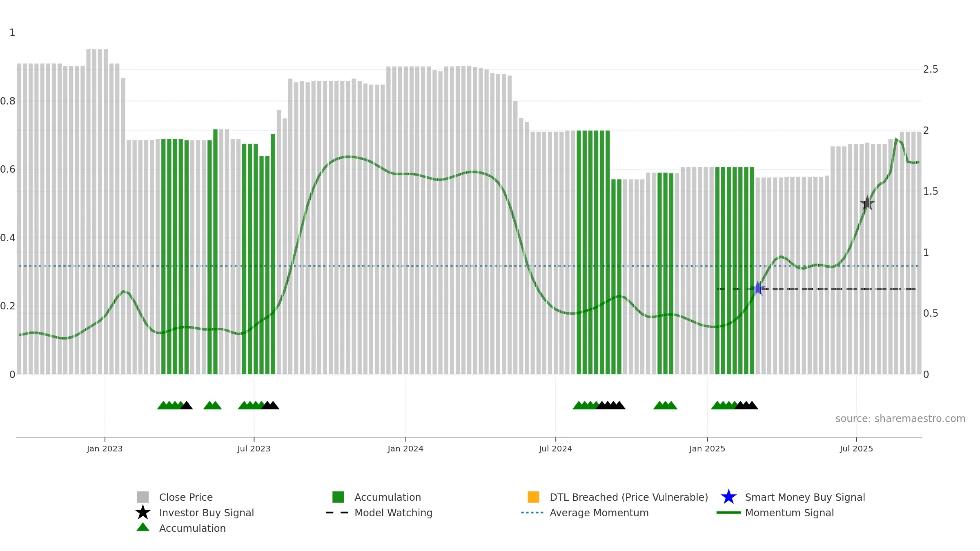
Task: Click the Model Watching dashed legend line
Action: pyautogui.click(x=337, y=513)
